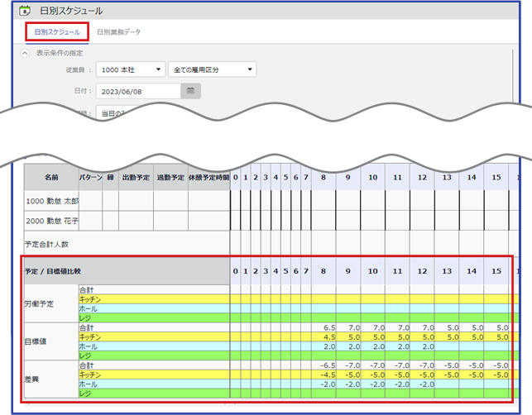This screenshot has width=532, height=415.
Task: Click the 予定合計人数 row label
Action: [47, 244]
